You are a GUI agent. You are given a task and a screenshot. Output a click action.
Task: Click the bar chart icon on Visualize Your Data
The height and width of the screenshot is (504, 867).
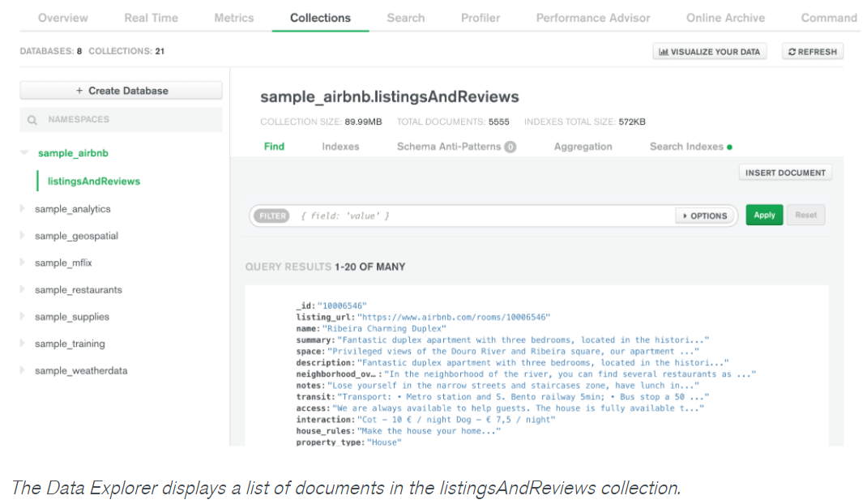click(663, 51)
